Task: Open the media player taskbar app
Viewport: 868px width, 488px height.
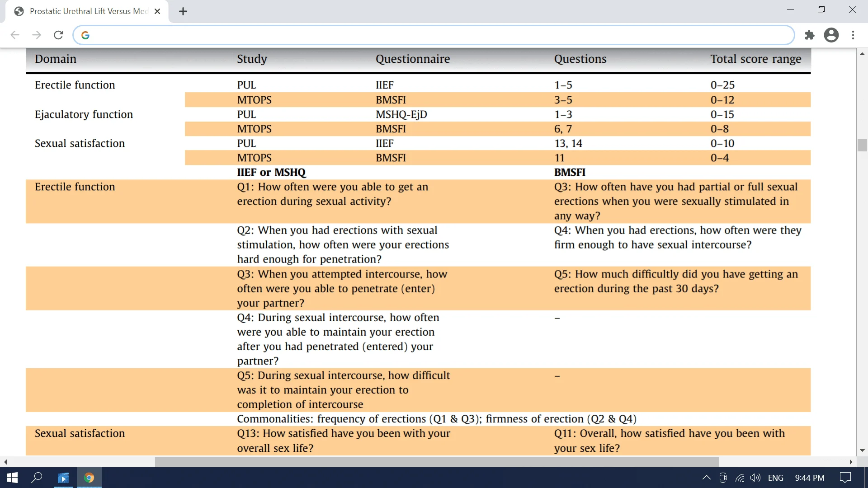Action: 64,478
